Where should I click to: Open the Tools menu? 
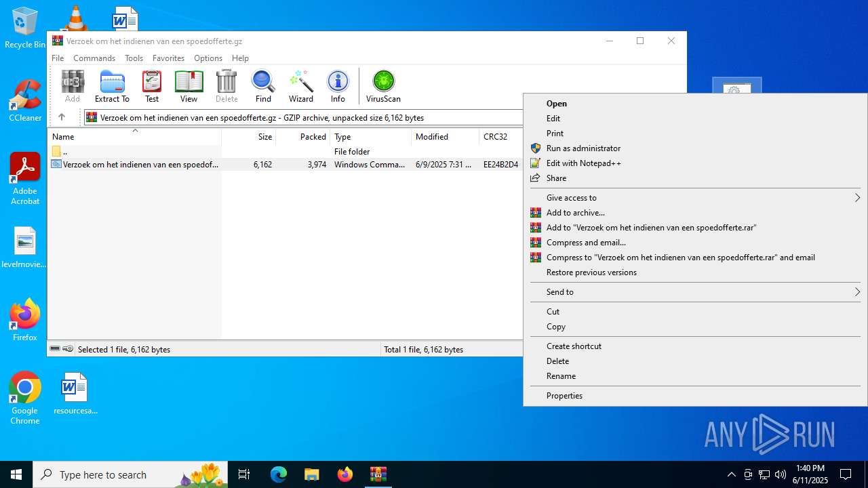coord(134,58)
